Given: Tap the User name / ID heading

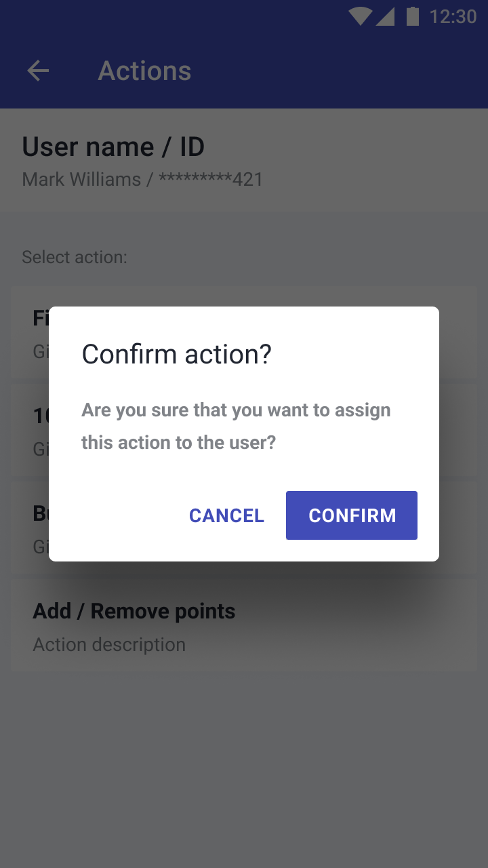Looking at the screenshot, I should (113, 146).
